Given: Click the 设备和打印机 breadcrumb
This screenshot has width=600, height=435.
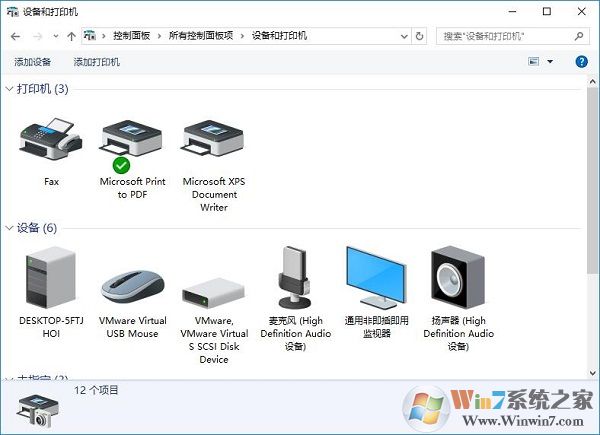Looking at the screenshot, I should click(279, 36).
